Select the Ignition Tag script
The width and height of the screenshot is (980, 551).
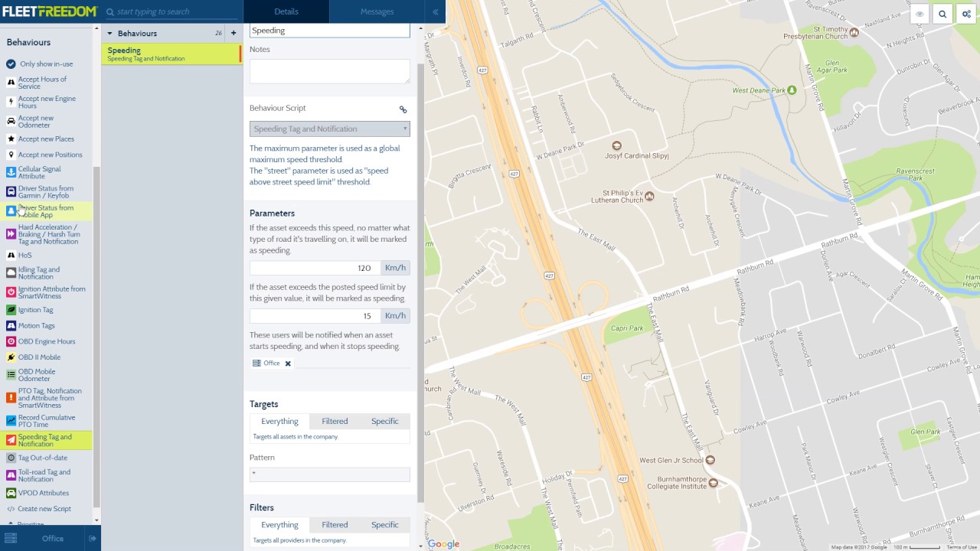[46, 310]
